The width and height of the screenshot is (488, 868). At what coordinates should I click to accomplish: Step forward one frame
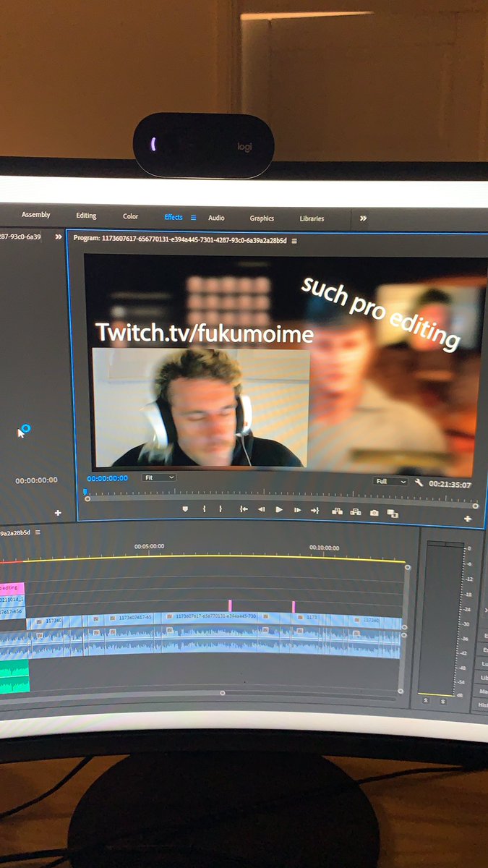click(x=297, y=510)
